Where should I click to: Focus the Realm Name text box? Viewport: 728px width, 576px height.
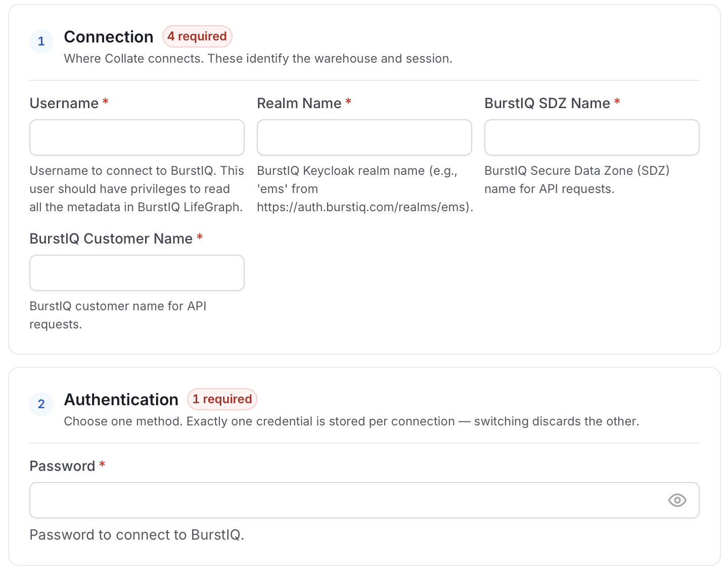[365, 137]
